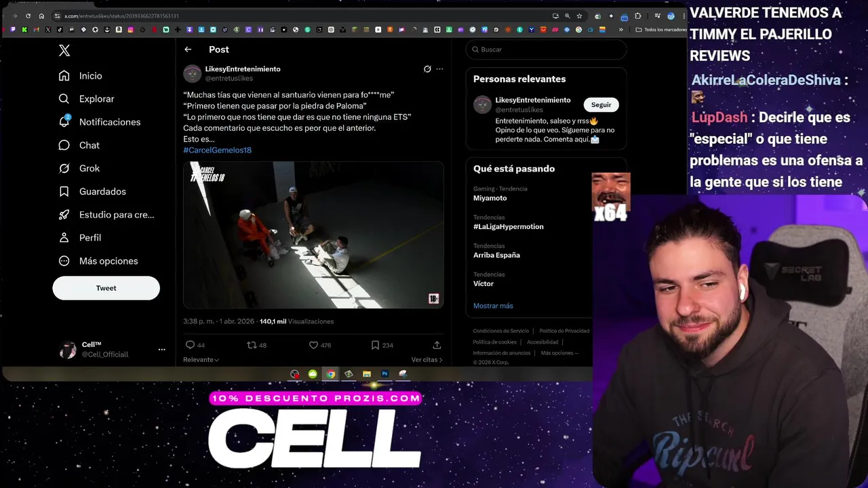This screenshot has width=868, height=488.
Task: Click LikesyEntretenimiento avatar on the post
Action: (x=193, y=73)
